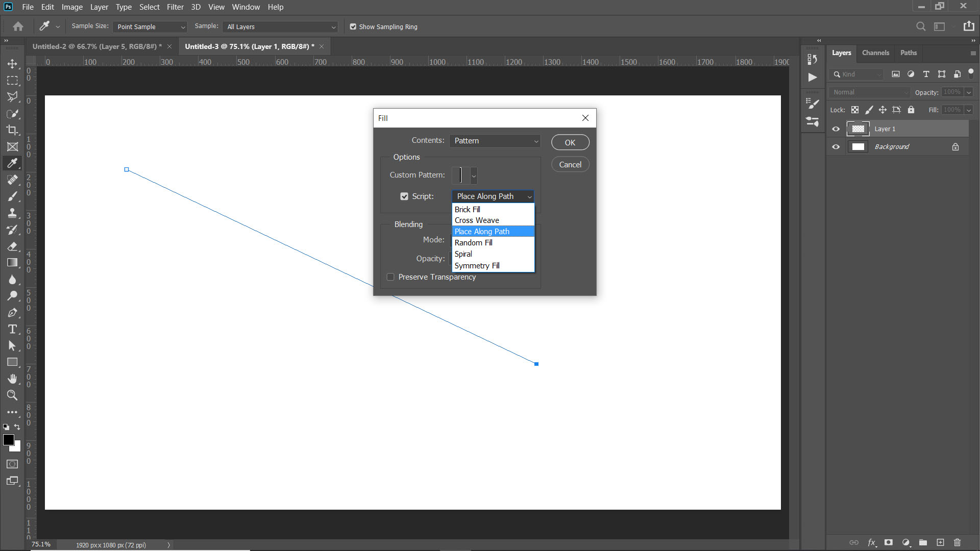Uncheck the Script checkbox in Fill dialog

pos(404,196)
